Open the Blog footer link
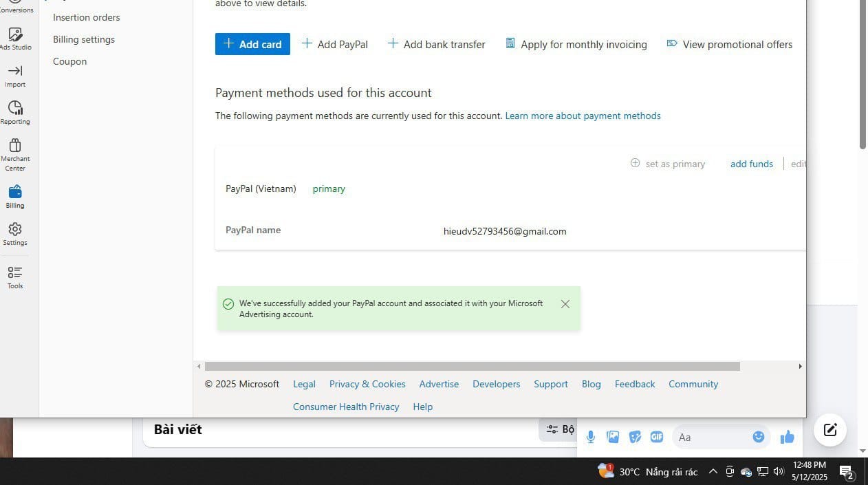Image resolution: width=868 pixels, height=485 pixels. coord(591,384)
